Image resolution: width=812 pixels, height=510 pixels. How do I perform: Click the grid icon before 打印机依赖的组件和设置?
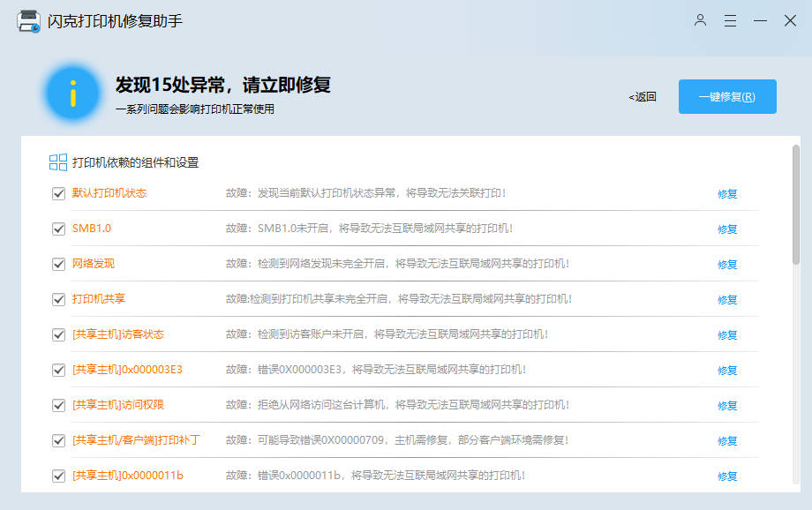(x=56, y=162)
